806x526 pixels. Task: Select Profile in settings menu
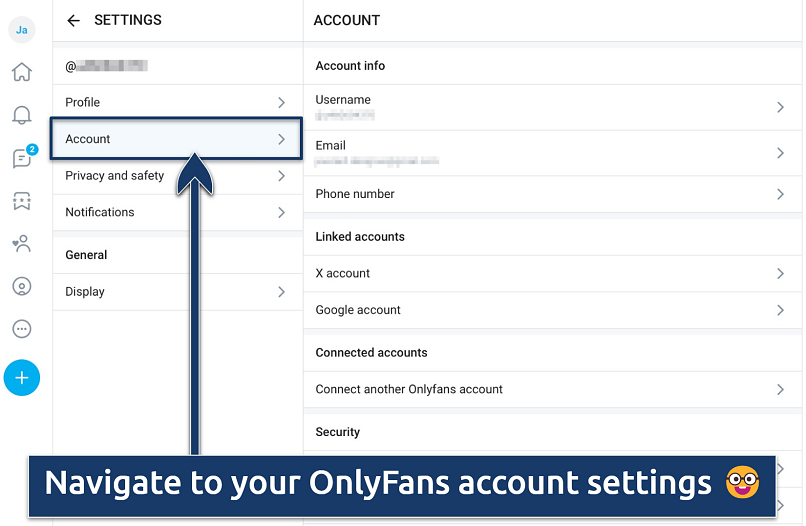[175, 102]
